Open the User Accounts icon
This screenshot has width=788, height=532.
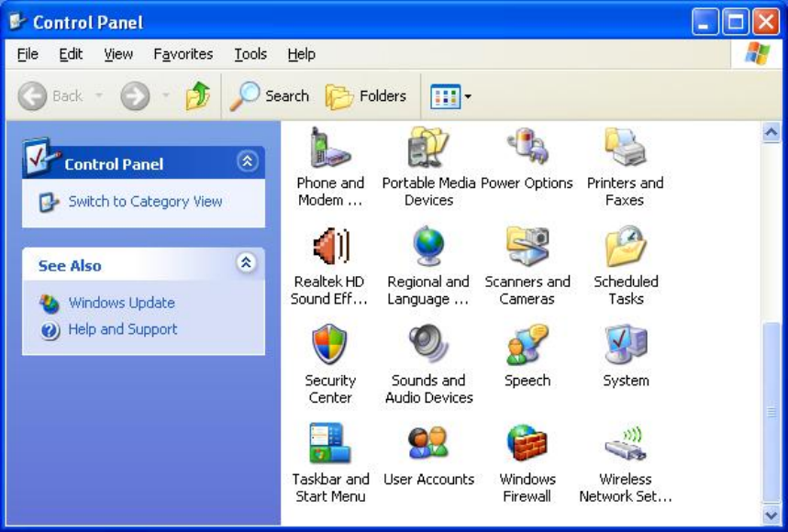coord(428,443)
